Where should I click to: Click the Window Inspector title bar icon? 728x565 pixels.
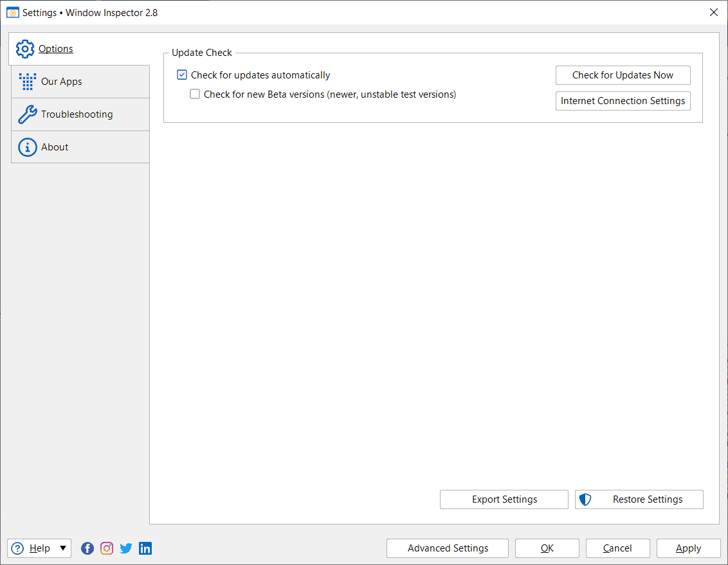(x=12, y=12)
